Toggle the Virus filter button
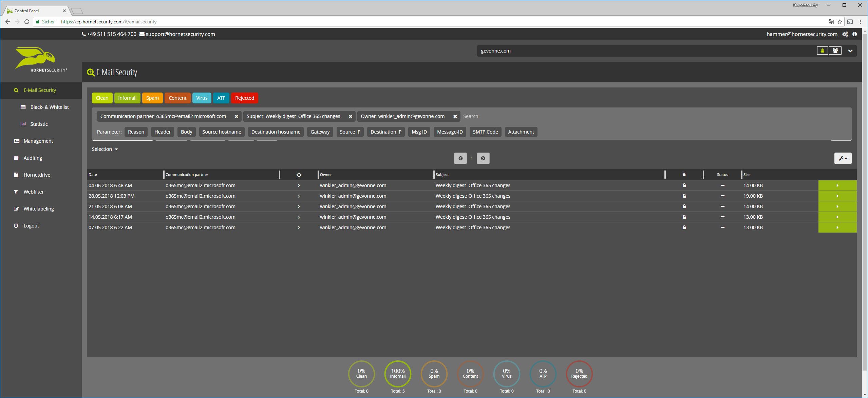The image size is (868, 398). [x=202, y=98]
